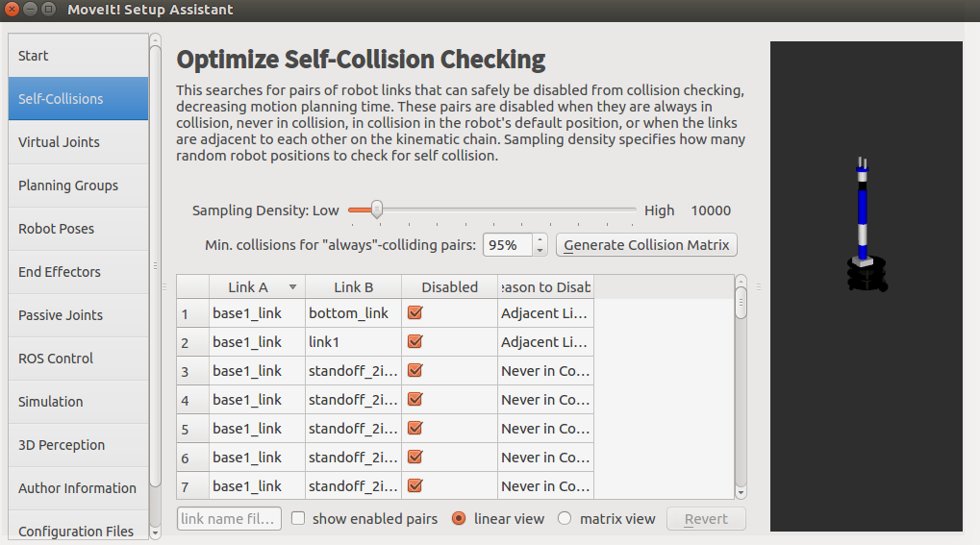Open ROS Control section
980x545 pixels.
(x=78, y=359)
